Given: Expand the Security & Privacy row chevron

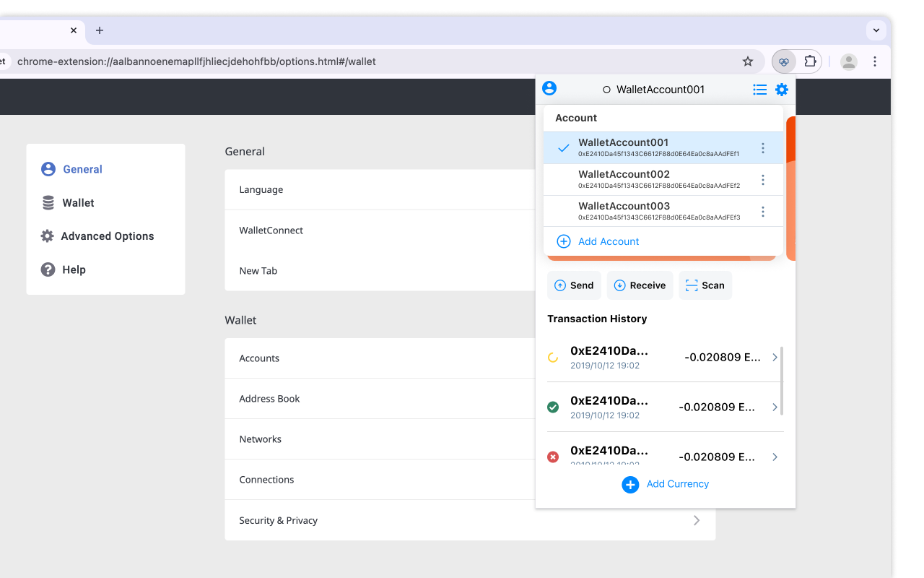Looking at the screenshot, I should [697, 520].
